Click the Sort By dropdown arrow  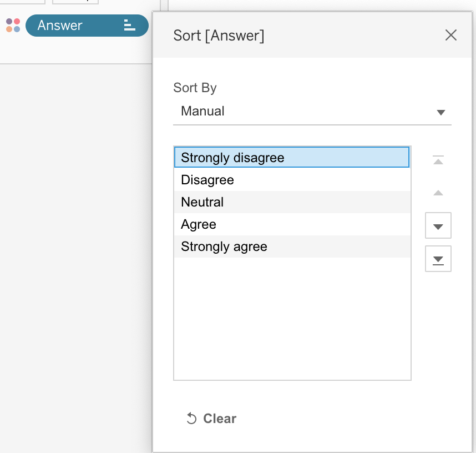click(x=441, y=112)
